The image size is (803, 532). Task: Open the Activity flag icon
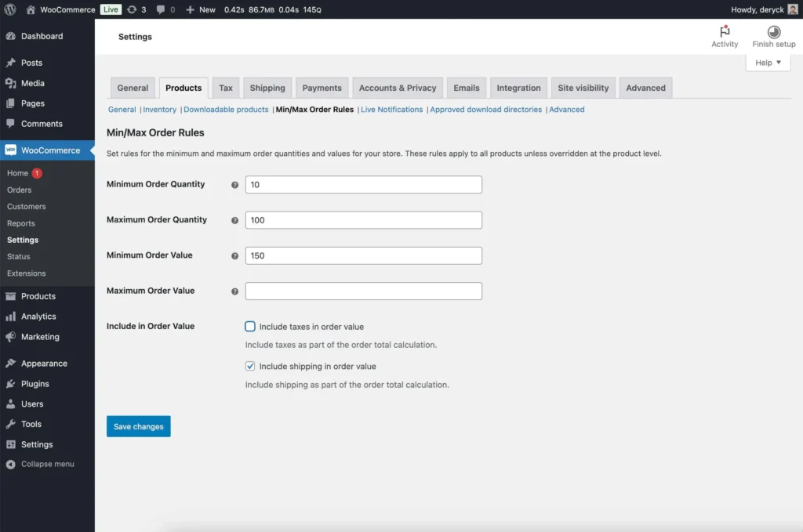725,32
